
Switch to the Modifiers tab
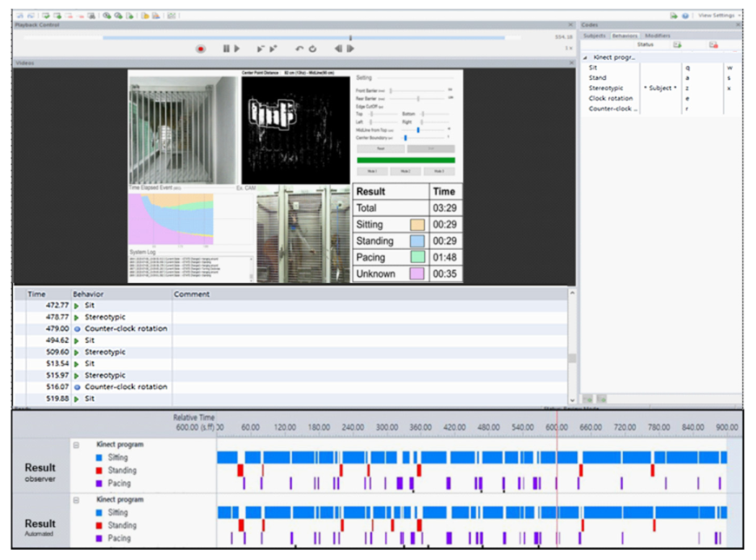(657, 36)
